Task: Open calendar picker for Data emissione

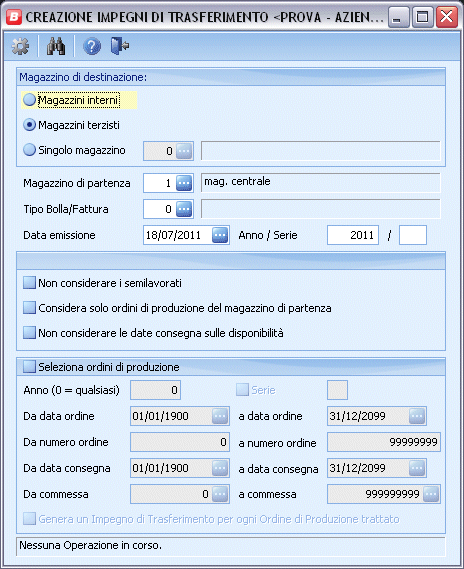Action: (x=220, y=235)
